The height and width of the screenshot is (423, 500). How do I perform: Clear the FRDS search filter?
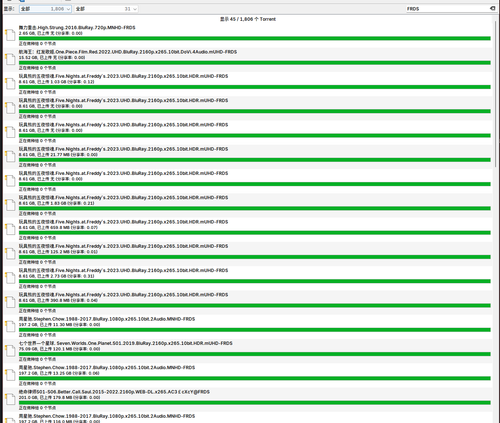[492, 9]
